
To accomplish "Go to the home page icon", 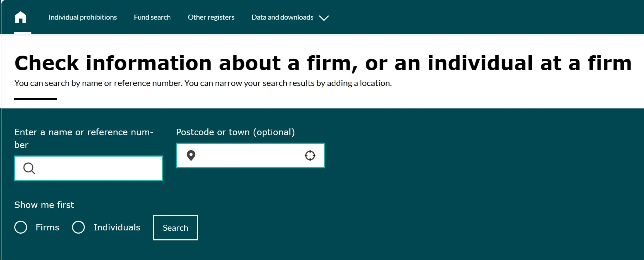I will point(21,17).
